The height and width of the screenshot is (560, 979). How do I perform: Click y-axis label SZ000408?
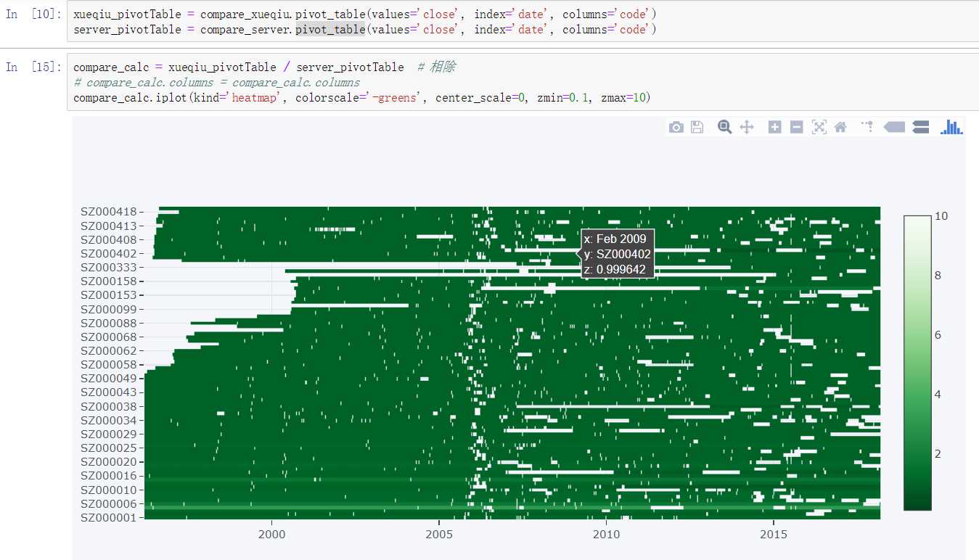pos(108,239)
